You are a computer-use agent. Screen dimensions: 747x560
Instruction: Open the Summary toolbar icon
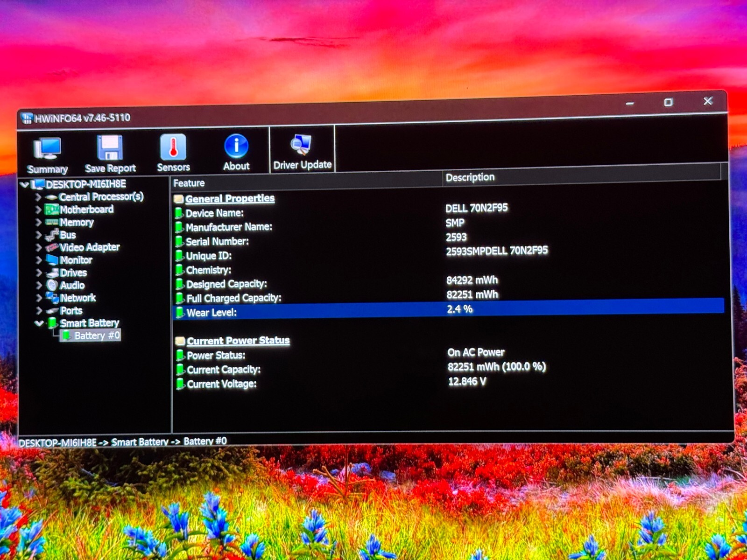(47, 149)
